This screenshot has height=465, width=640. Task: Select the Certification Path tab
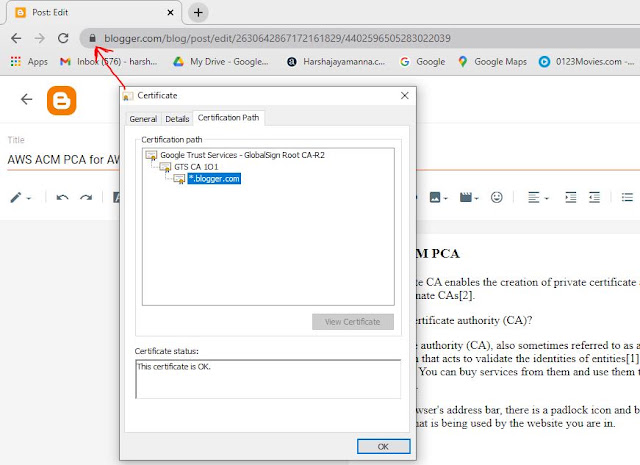pyautogui.click(x=229, y=118)
